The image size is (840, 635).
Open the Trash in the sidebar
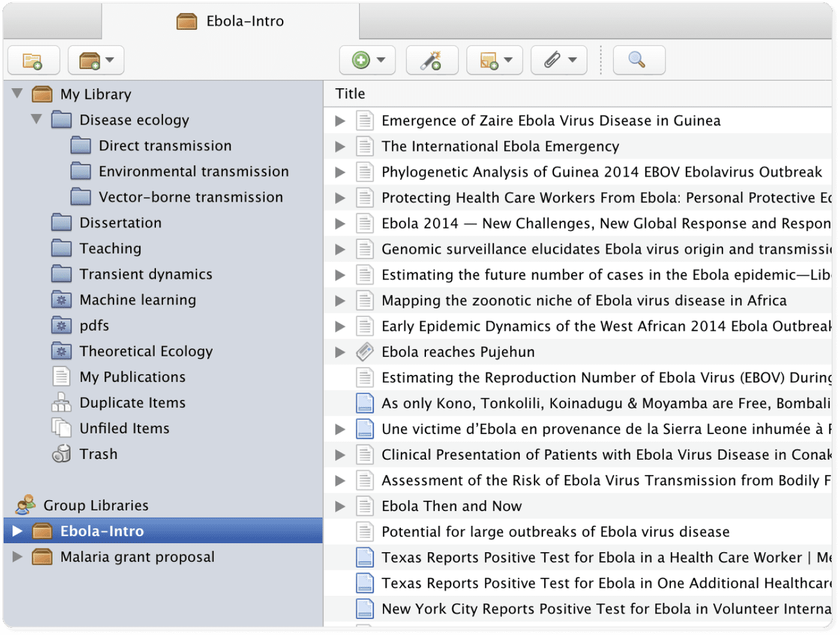(98, 454)
